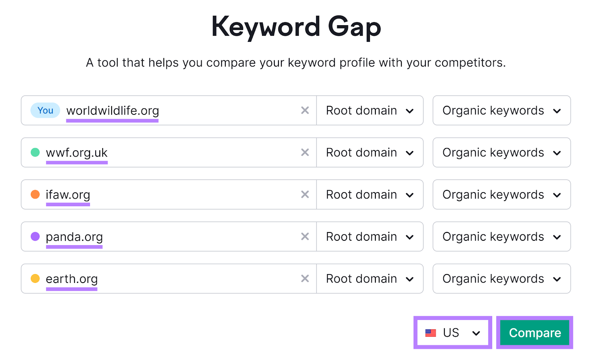
Task: Click the You badge on the first row
Action: [x=44, y=110]
